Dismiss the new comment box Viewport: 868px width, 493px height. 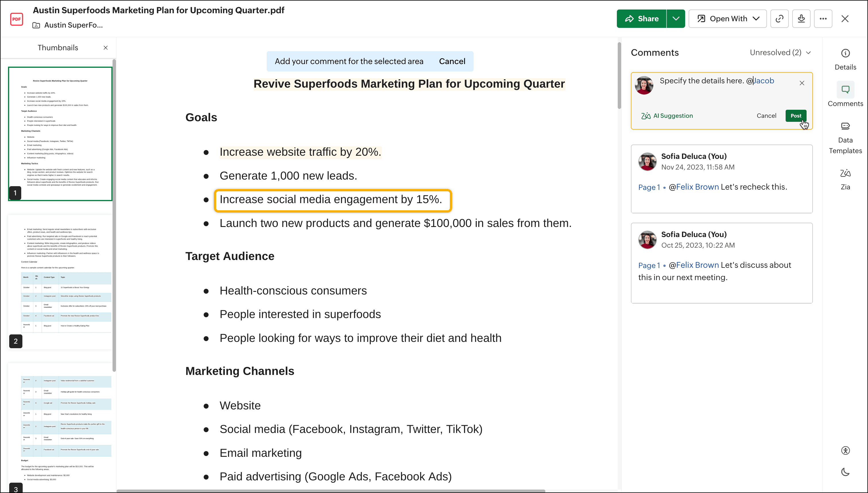point(802,83)
